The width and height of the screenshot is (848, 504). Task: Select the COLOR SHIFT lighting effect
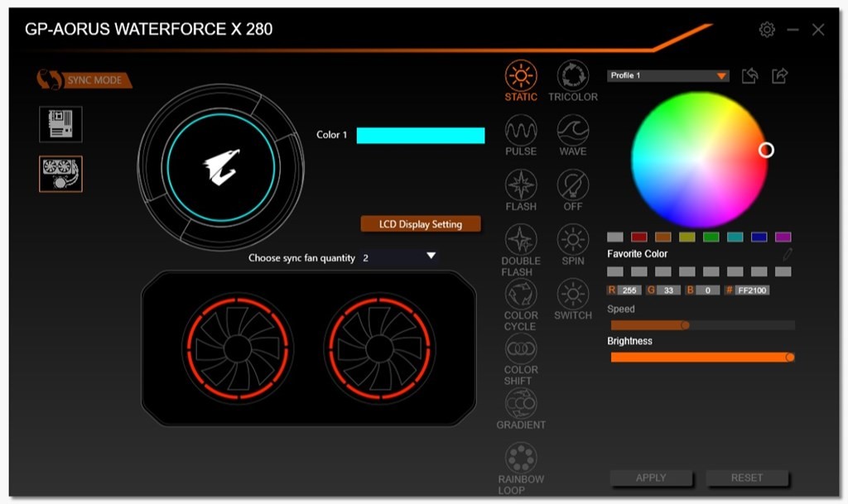point(521,348)
